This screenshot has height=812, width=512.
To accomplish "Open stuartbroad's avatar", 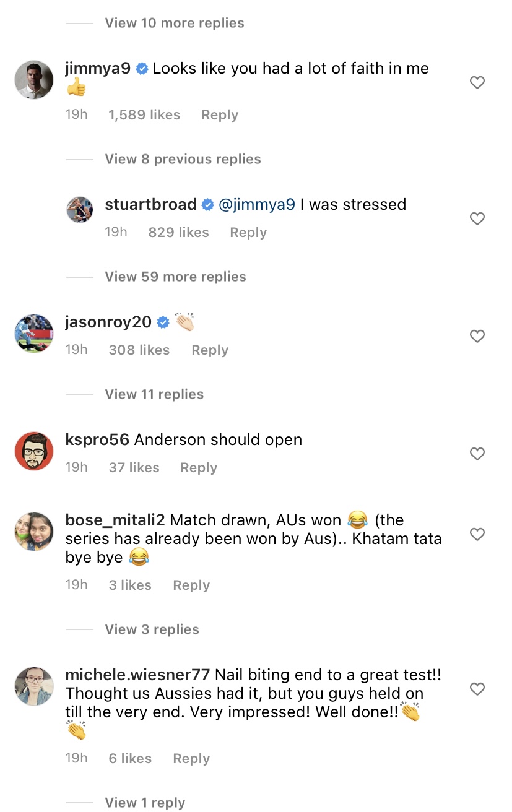I will click(x=80, y=210).
